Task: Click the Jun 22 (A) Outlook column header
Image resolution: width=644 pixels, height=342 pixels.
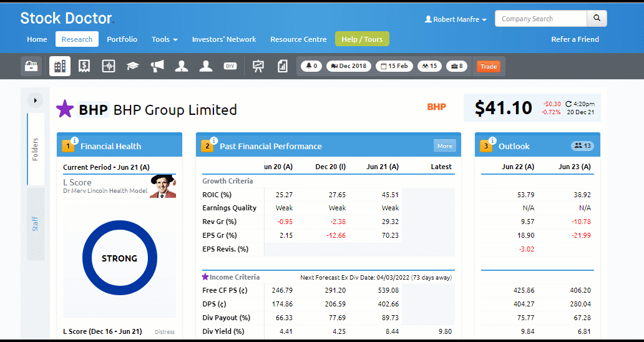Action: coord(518,167)
